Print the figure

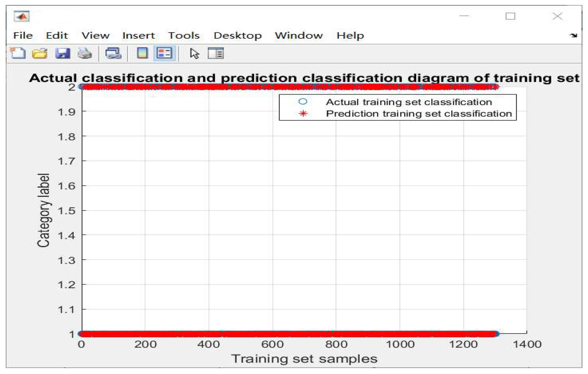pyautogui.click(x=85, y=53)
